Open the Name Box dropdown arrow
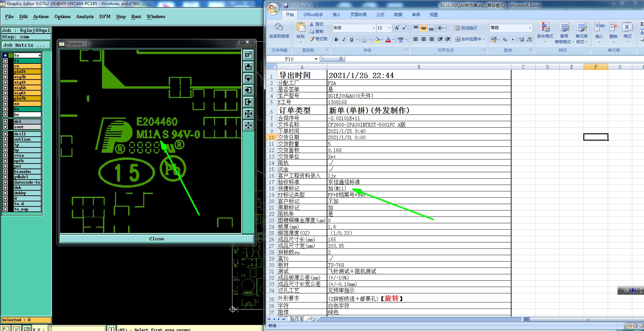This screenshot has width=644, height=331. pos(316,59)
